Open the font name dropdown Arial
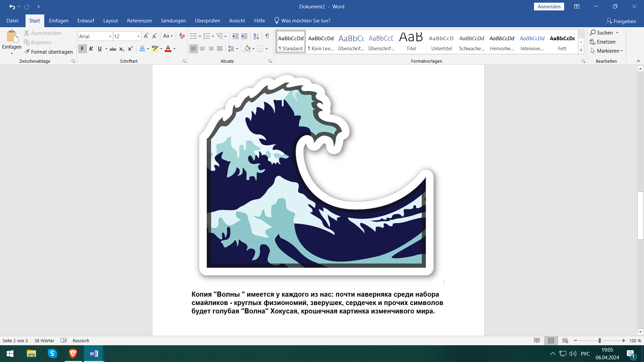 pyautogui.click(x=110, y=36)
